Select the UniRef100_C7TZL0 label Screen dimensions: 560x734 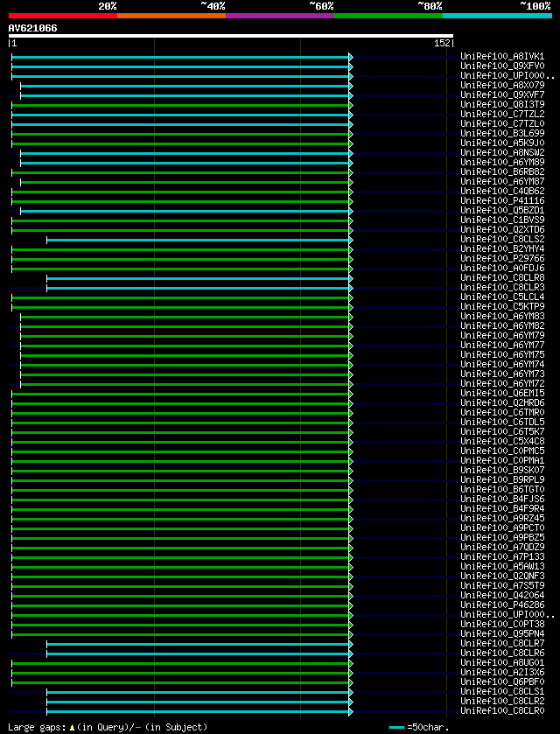click(503, 124)
